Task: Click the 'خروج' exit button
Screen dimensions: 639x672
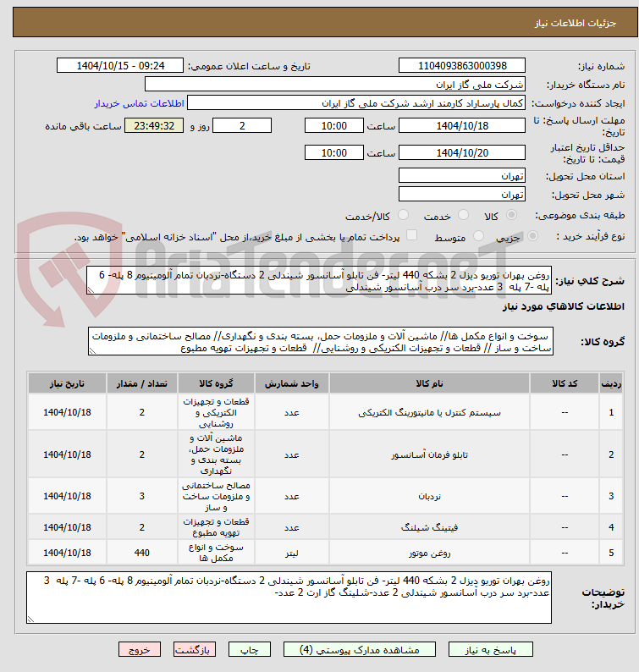Action: click(140, 650)
